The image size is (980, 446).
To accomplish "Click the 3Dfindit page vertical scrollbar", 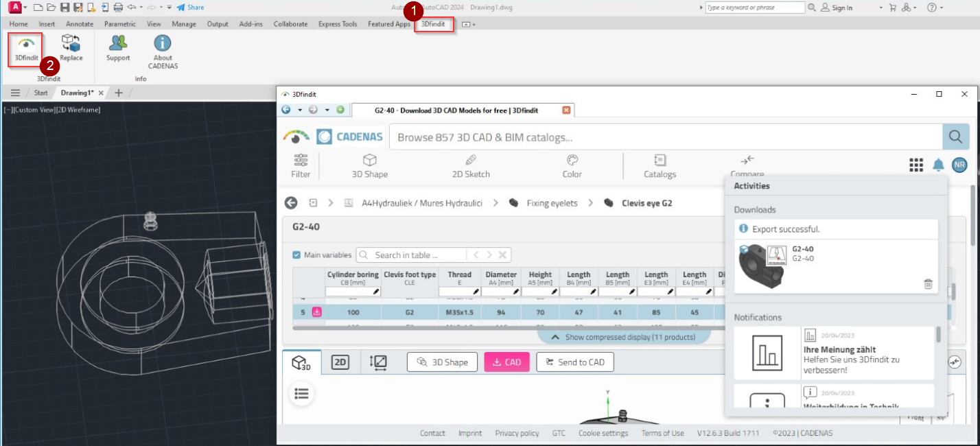I will tap(972, 216).
